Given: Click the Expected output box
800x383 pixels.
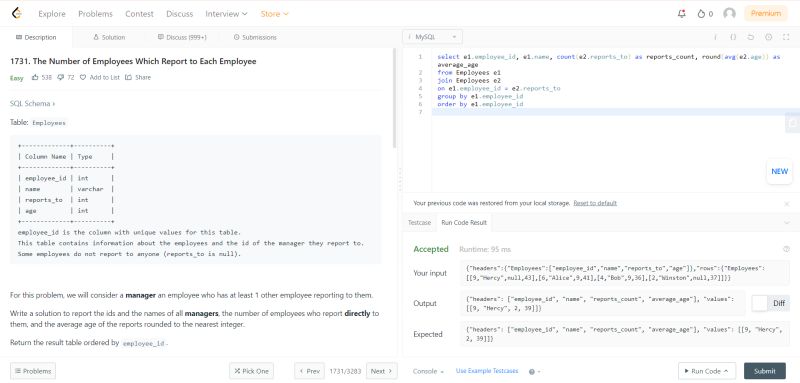Looking at the screenshot, I should click(x=623, y=335).
